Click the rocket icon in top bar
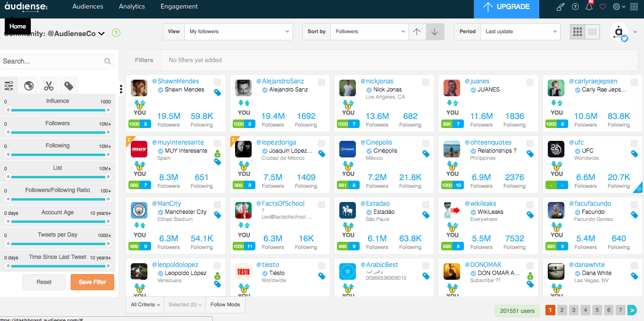Viewport: 644px width, 321px height. coord(561,7)
